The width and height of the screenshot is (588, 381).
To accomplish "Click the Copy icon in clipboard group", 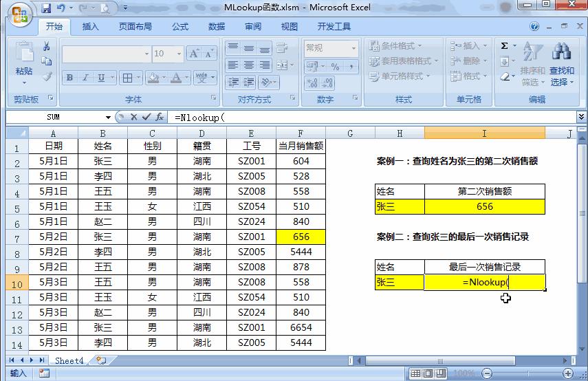I will coord(47,61).
